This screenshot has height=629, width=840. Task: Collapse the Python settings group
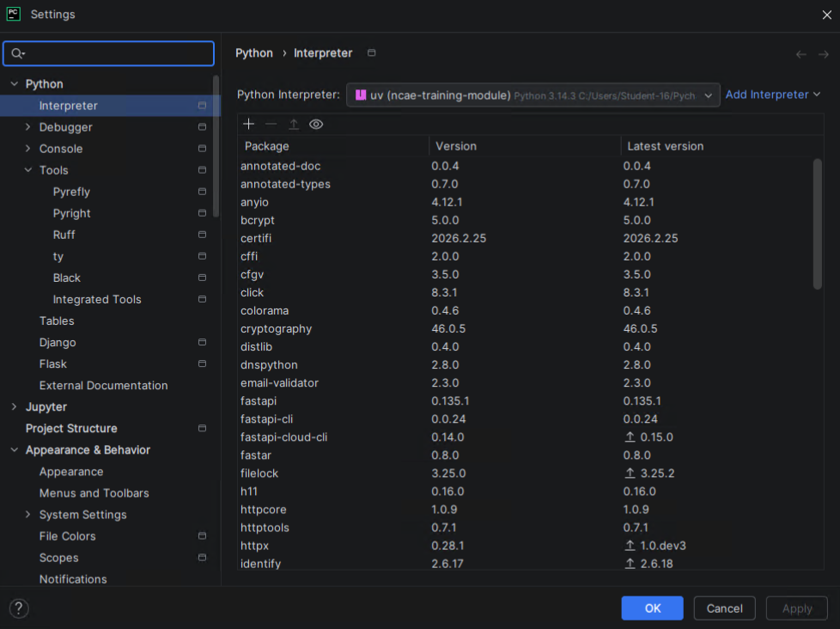15,83
